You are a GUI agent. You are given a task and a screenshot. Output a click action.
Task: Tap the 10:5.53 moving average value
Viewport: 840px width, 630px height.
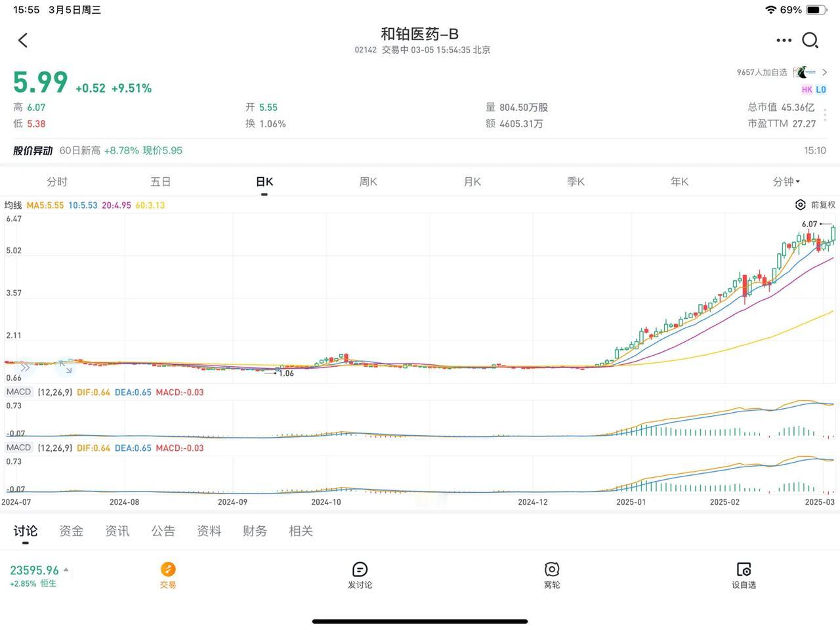click(x=83, y=205)
